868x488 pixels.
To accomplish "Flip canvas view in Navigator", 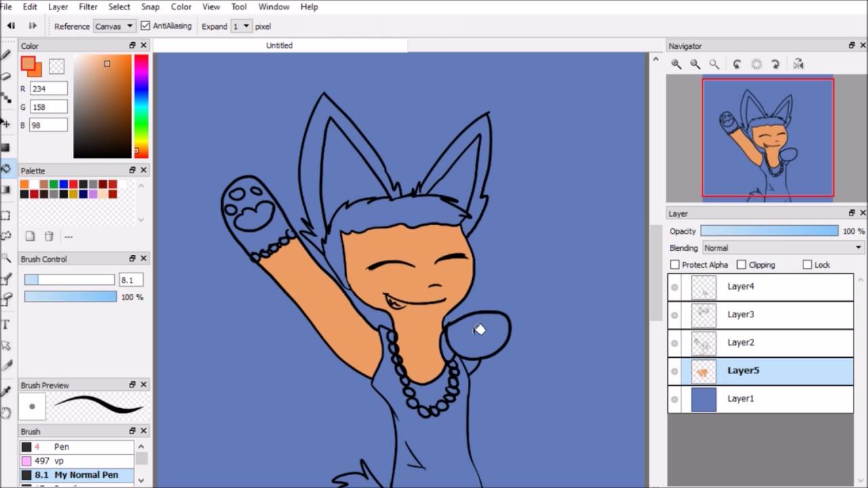I will pyautogui.click(x=798, y=64).
